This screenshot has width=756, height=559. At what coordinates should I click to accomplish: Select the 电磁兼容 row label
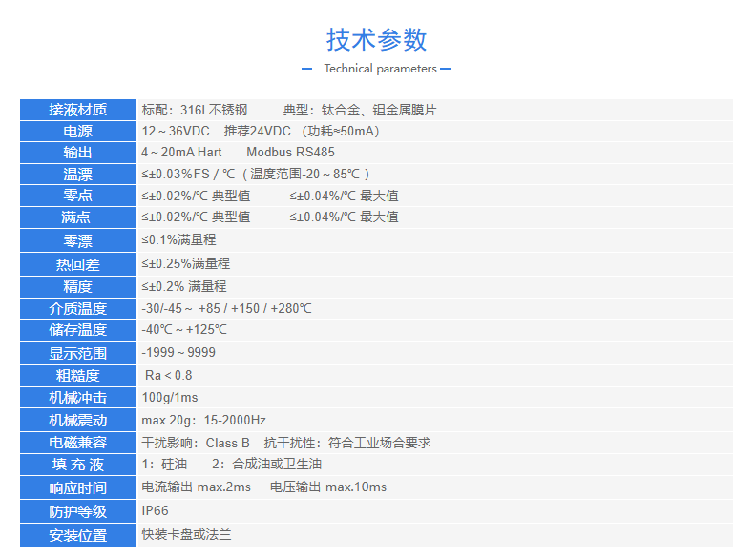78,443
